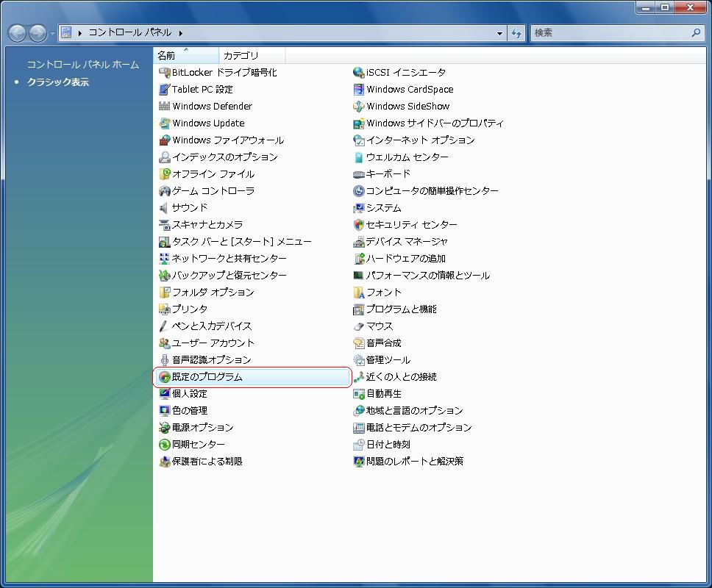The width and height of the screenshot is (712, 588).
Task: Expand the コントロール パネル breadcrumb arrow
Action: tap(180, 33)
